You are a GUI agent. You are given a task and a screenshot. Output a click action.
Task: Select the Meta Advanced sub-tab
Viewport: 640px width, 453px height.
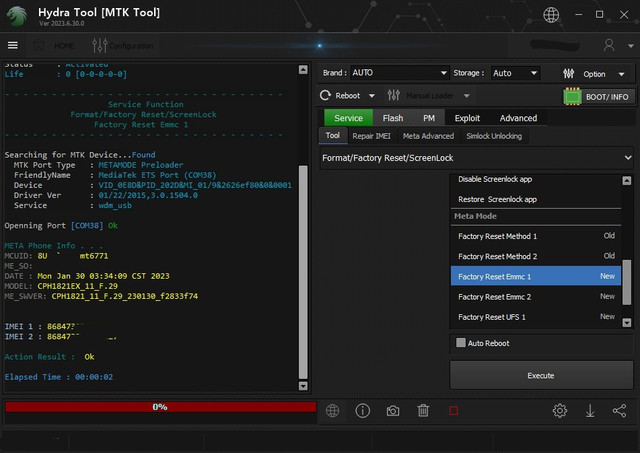coord(428,136)
